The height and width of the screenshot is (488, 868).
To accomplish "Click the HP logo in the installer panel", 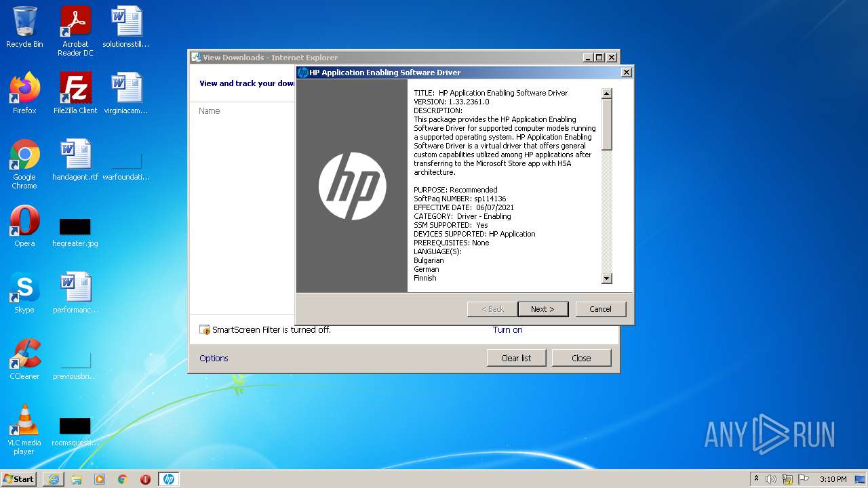I will (x=352, y=186).
